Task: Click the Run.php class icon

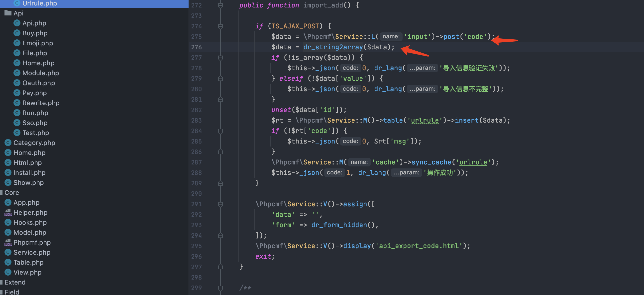Action: [x=17, y=113]
